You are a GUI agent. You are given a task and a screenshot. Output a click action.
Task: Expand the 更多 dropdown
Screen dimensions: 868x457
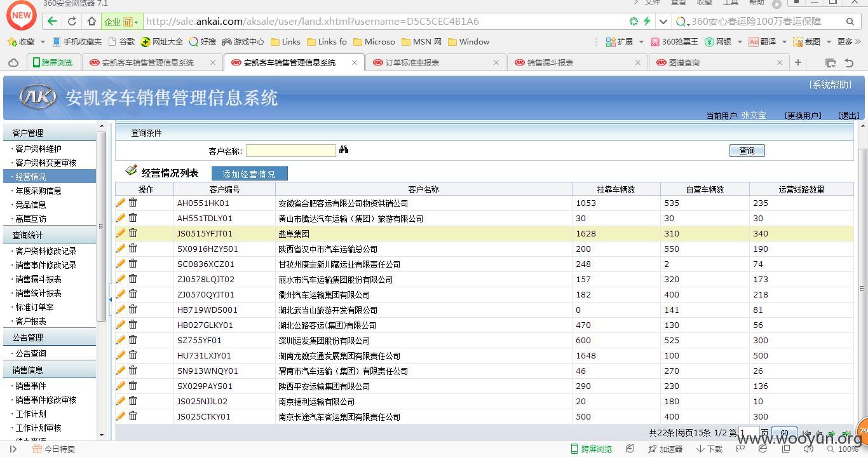tap(849, 41)
